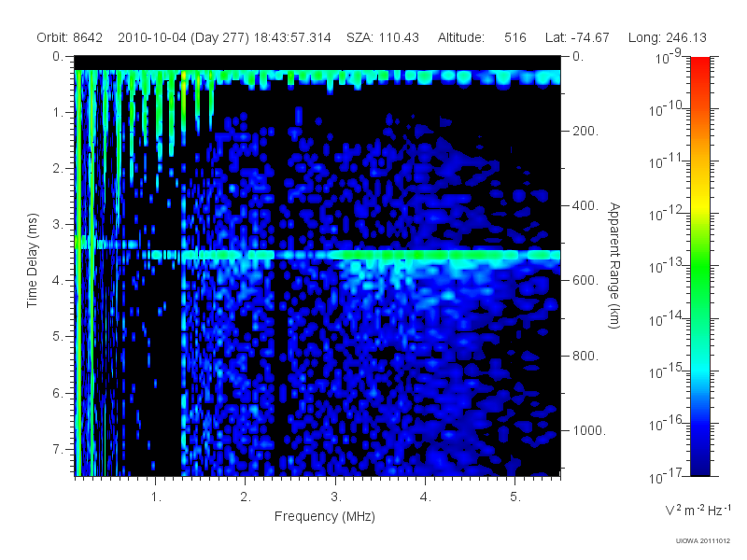This screenshot has width=747, height=560.
Task: Click the 'Lat: -74.67' header text
Action: [577, 37]
